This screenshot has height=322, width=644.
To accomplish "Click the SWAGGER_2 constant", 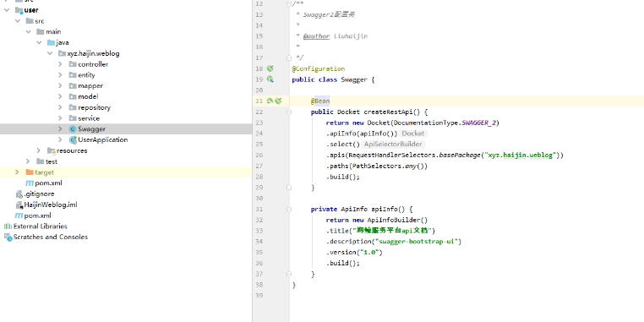I will (479, 123).
